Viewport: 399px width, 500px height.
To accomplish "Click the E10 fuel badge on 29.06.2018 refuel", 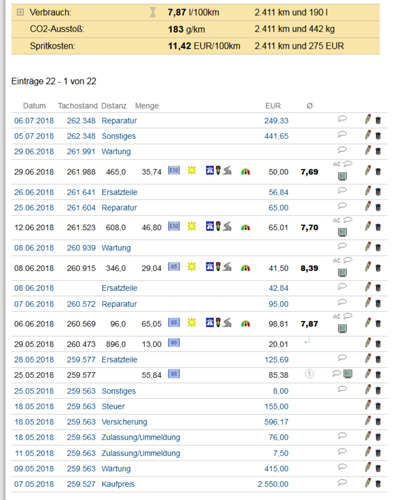I will click(174, 170).
